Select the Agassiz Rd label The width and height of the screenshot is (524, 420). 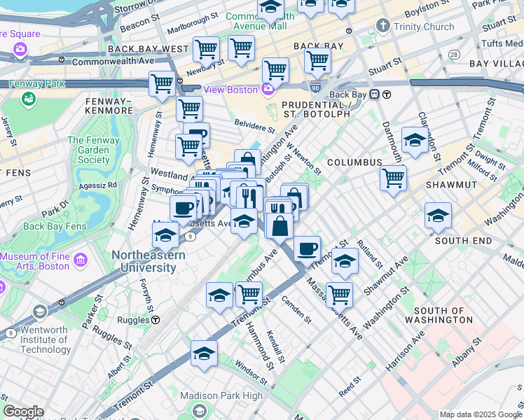pyautogui.click(x=98, y=185)
